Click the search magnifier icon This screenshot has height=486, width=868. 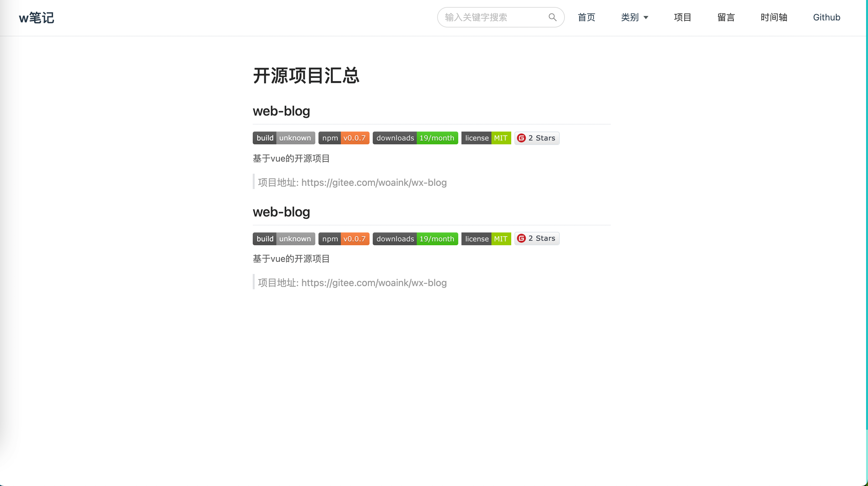point(552,17)
